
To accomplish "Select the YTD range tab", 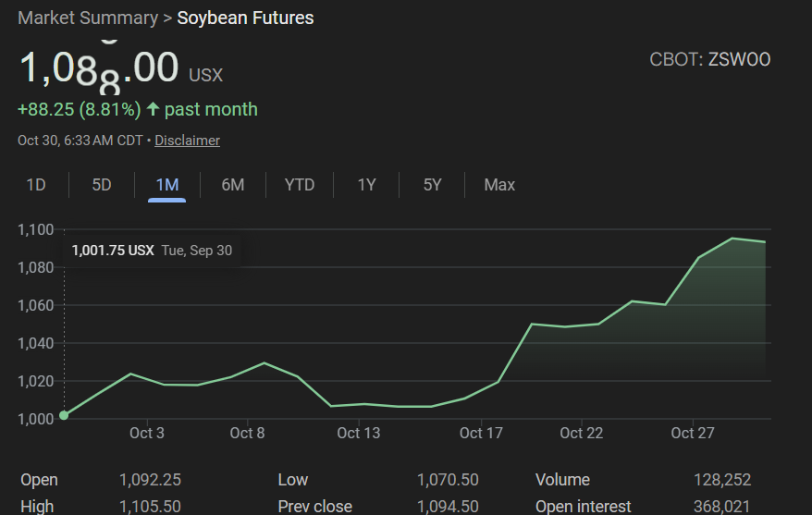I will [300, 185].
